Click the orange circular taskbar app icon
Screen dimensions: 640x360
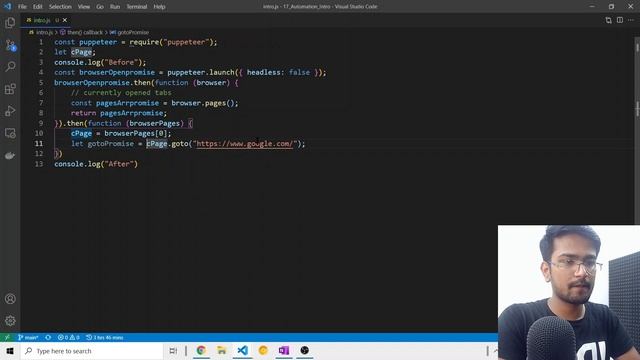click(263, 351)
